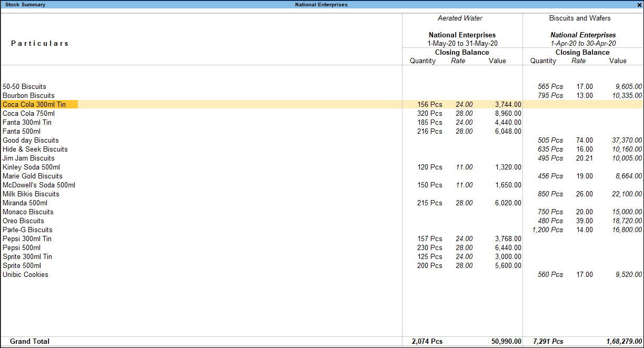Select Unibic Cookies item
The height and width of the screenshot is (348, 644).
point(25,274)
